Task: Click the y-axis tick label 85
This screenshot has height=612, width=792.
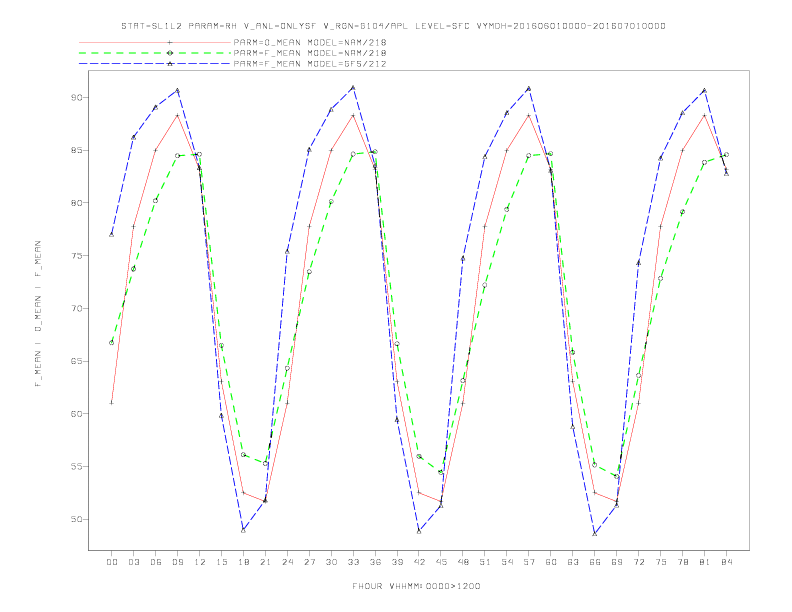Action: coord(76,150)
